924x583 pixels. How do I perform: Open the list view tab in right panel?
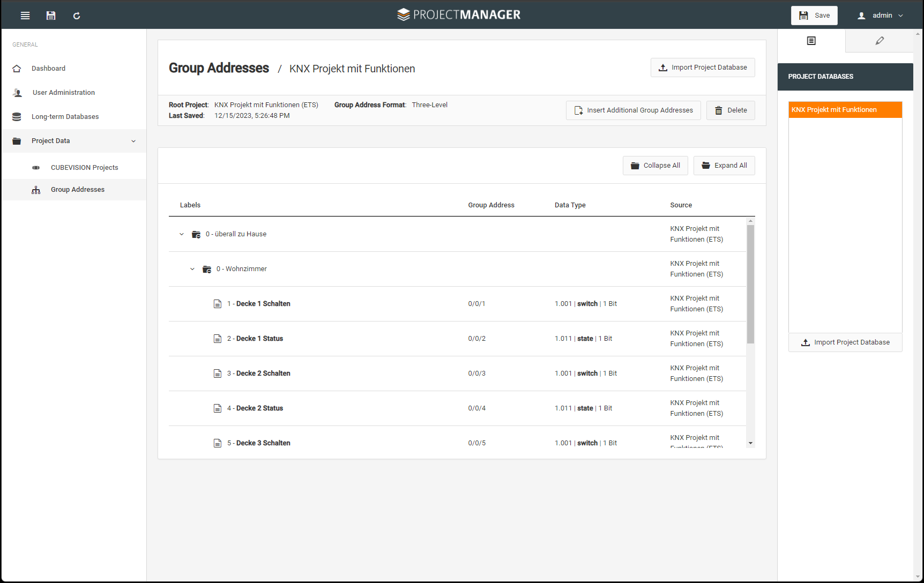click(x=811, y=41)
